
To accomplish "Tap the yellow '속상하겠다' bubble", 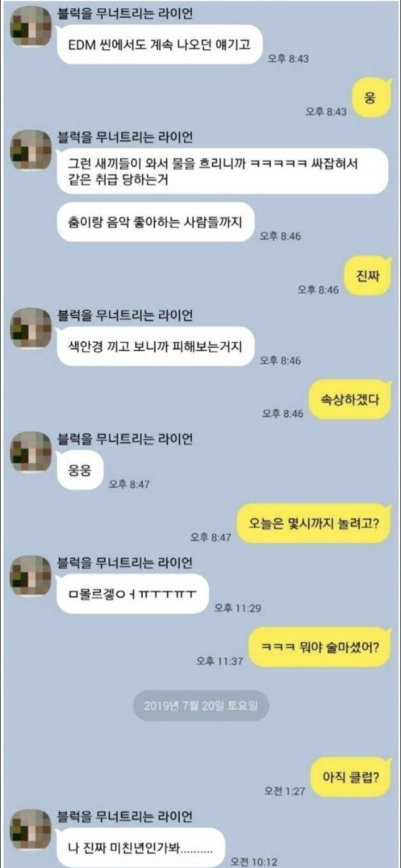I will pyautogui.click(x=349, y=400).
